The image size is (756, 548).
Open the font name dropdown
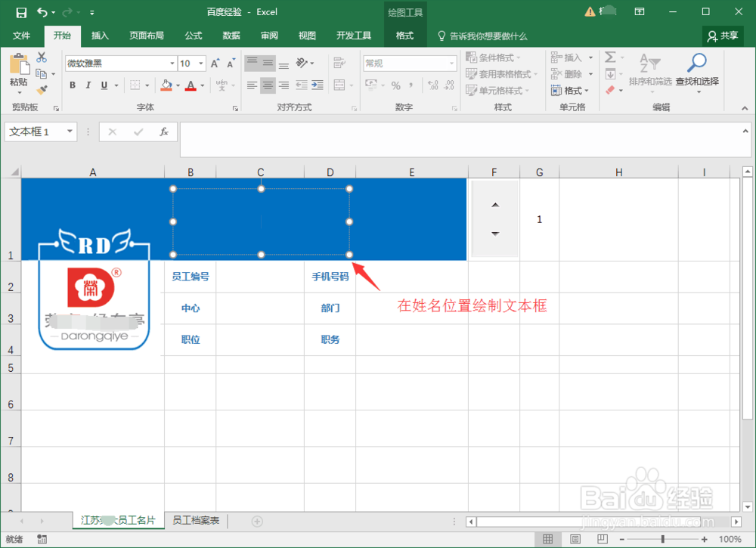pyautogui.click(x=172, y=63)
